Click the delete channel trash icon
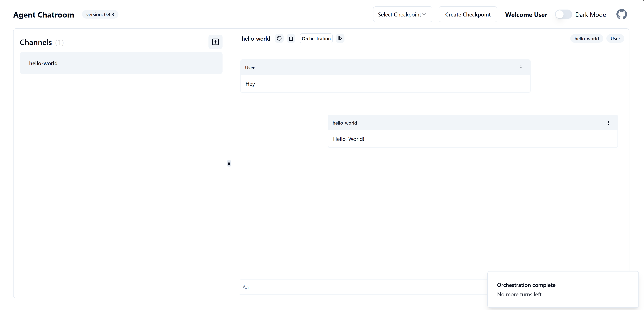The width and height of the screenshot is (644, 310). pos(291,39)
